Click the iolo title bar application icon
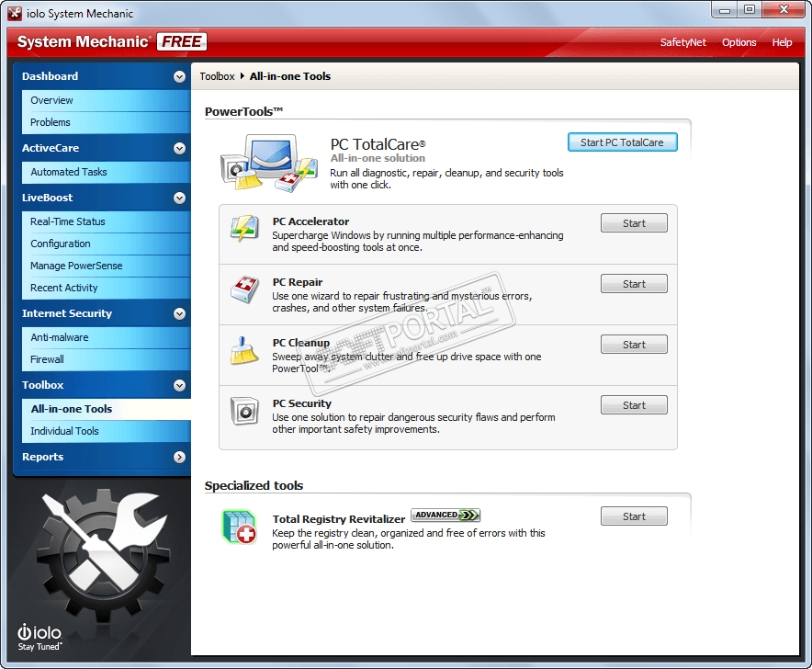 click(15, 14)
